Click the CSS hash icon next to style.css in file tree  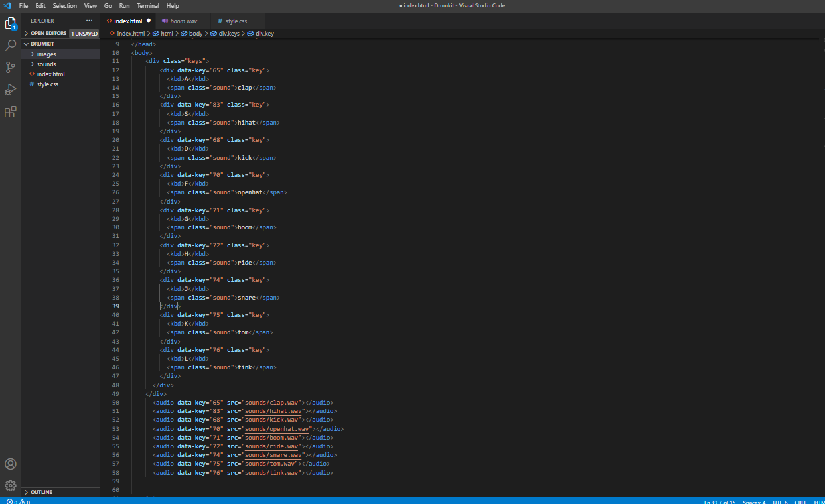[x=32, y=84]
